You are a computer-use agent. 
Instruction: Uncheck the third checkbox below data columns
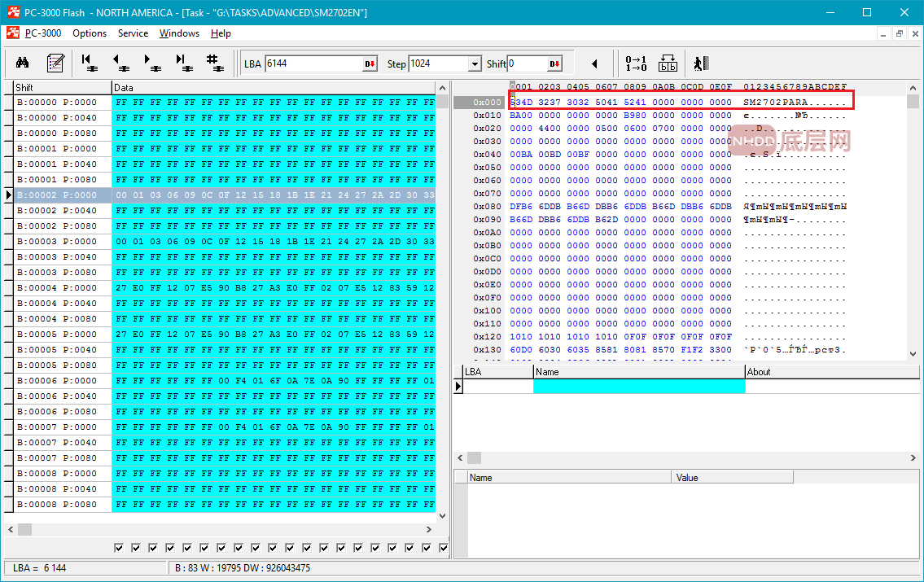pyautogui.click(x=153, y=548)
